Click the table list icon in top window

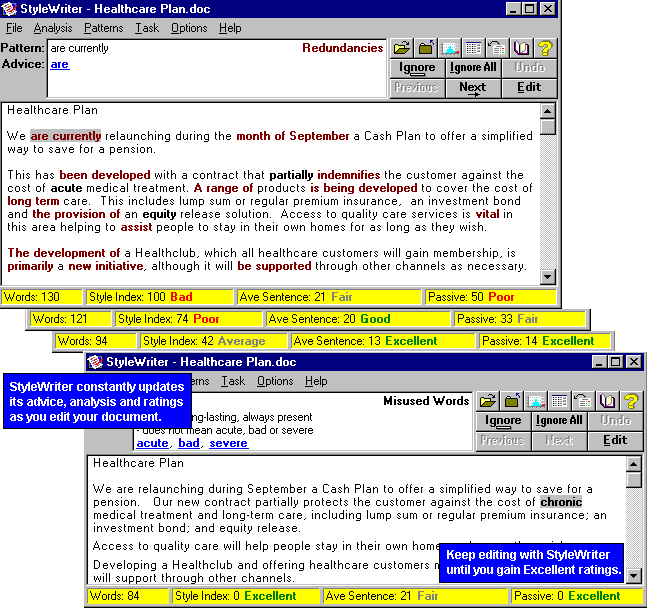coord(473,48)
